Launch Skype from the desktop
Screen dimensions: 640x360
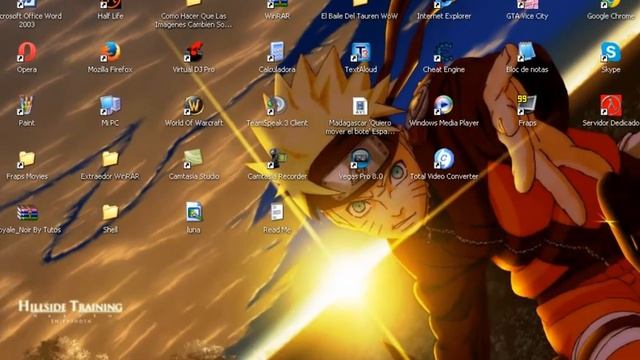[611, 52]
